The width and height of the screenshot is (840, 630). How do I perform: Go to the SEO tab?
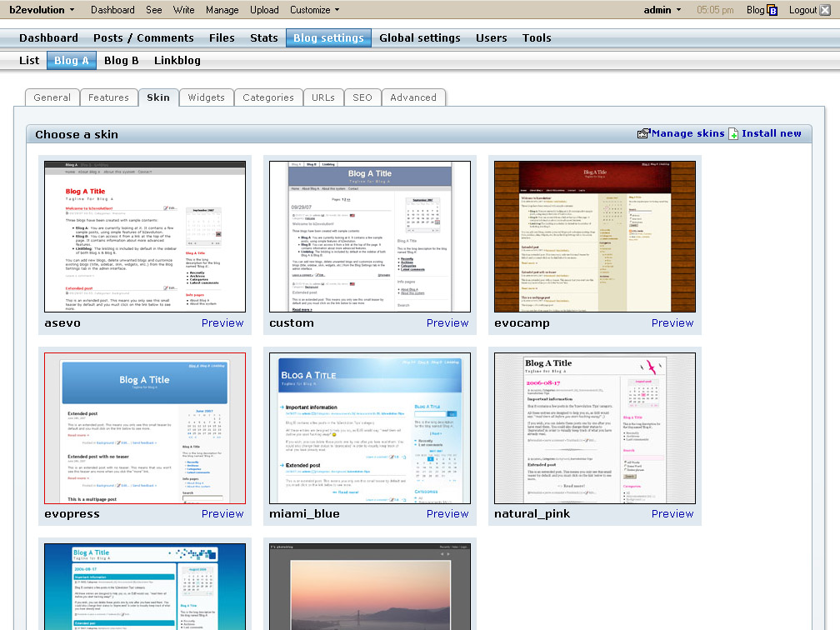coord(362,97)
